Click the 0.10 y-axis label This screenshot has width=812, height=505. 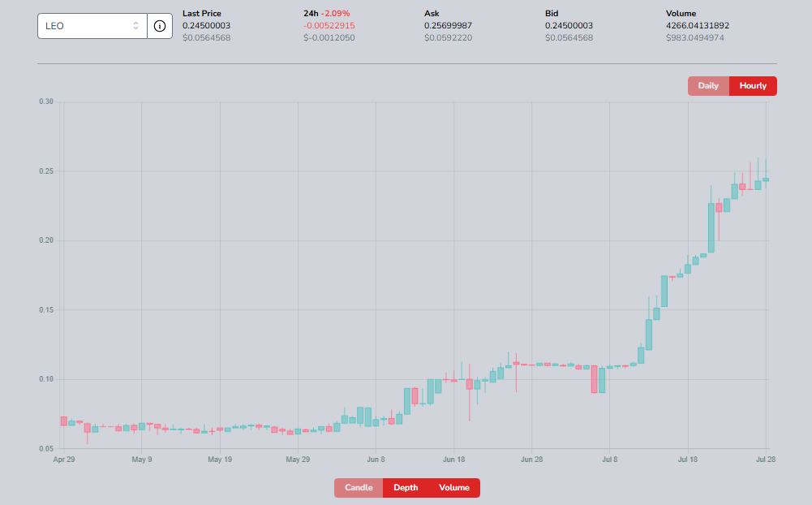click(x=46, y=379)
